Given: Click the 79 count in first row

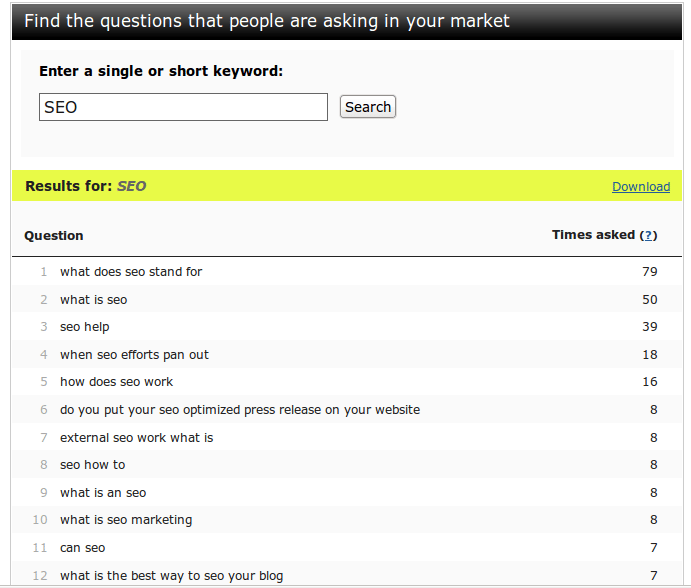Looking at the screenshot, I should point(649,272).
